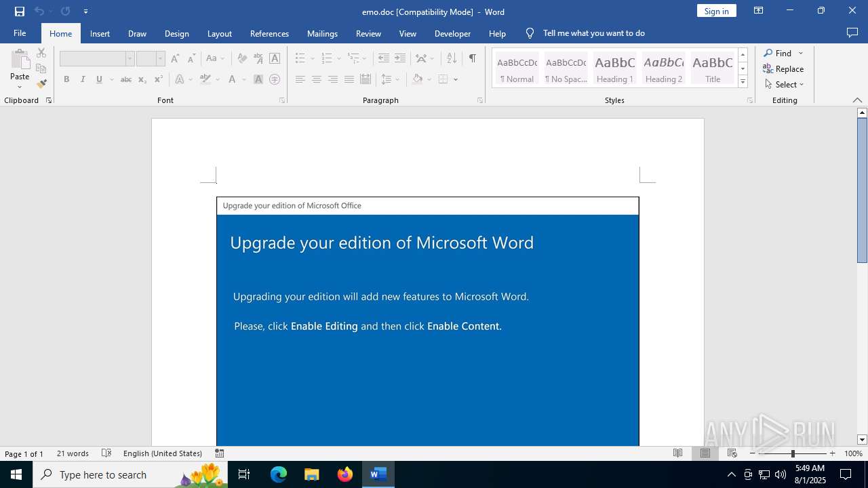This screenshot has width=868, height=488.
Task: Click the vertical scrollbar thumb
Action: (x=862, y=190)
